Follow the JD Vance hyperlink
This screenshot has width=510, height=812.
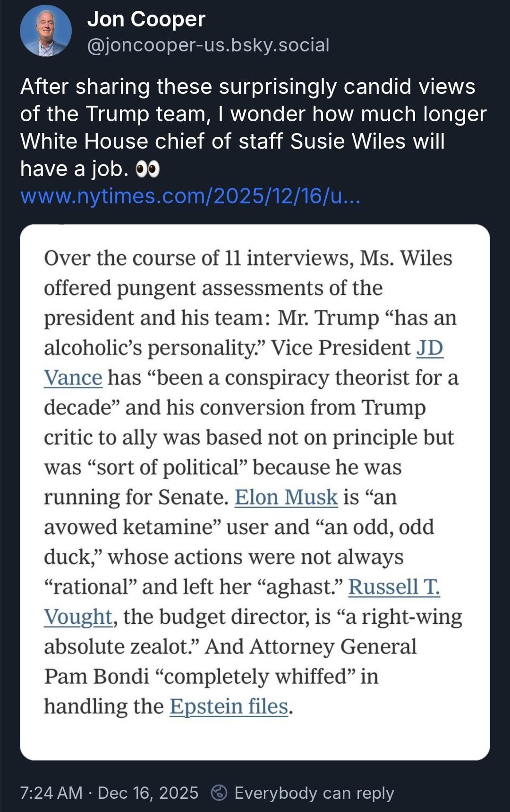(429, 348)
